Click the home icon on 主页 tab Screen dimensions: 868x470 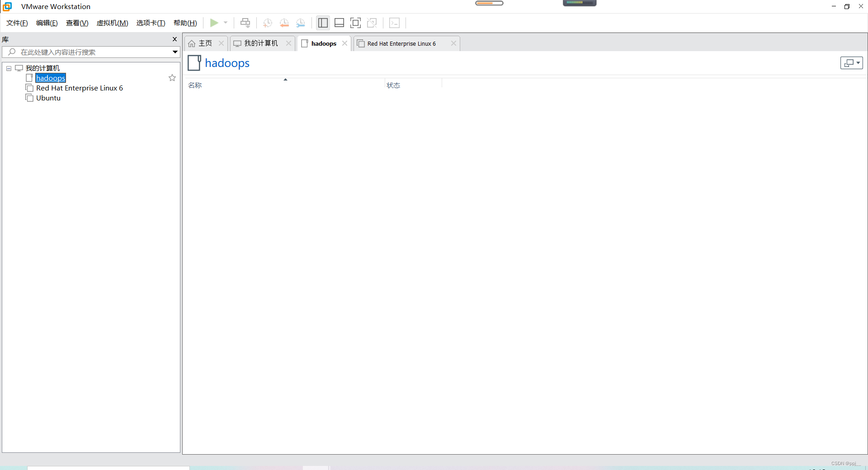click(x=192, y=43)
